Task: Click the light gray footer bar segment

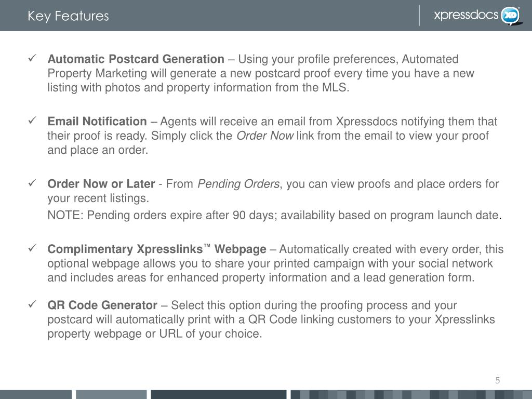Action: tap(111, 395)
